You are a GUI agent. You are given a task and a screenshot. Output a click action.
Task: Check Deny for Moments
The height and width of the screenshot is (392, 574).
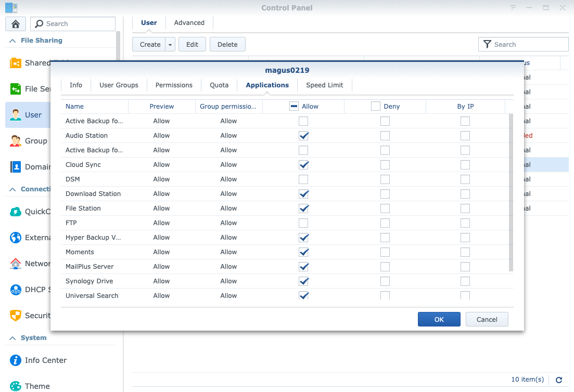point(385,252)
